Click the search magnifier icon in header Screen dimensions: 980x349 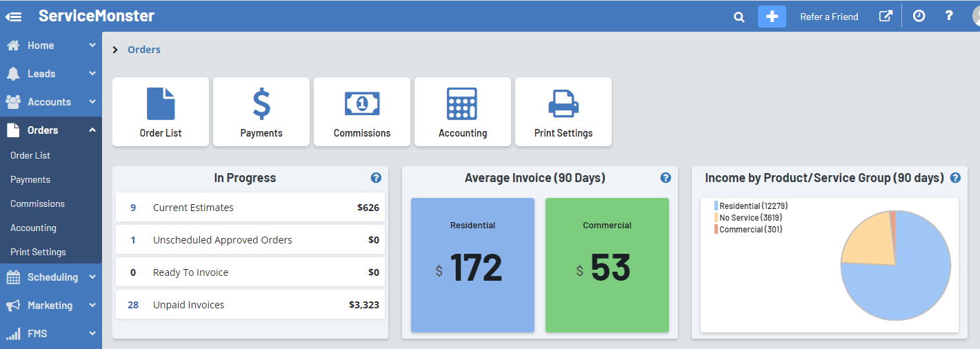(x=739, y=17)
